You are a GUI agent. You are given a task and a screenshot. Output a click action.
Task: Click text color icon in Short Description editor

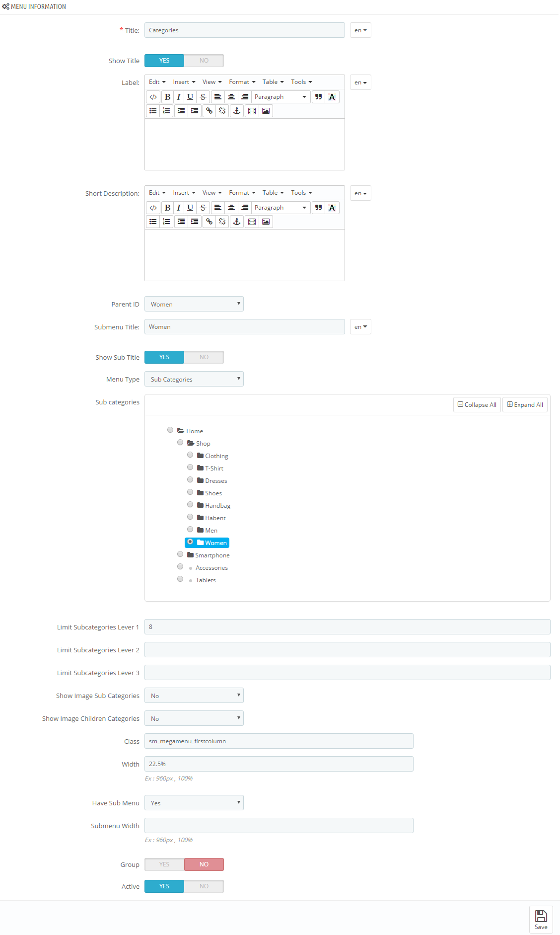click(x=332, y=208)
